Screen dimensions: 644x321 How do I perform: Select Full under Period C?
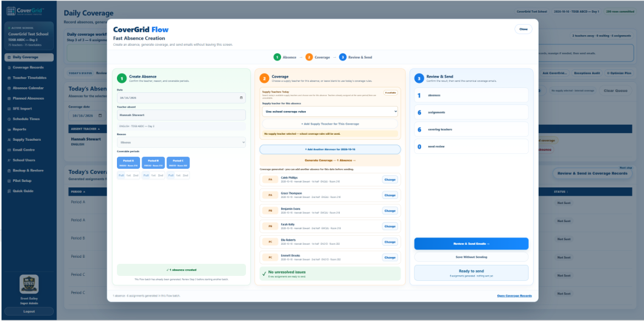tap(170, 175)
